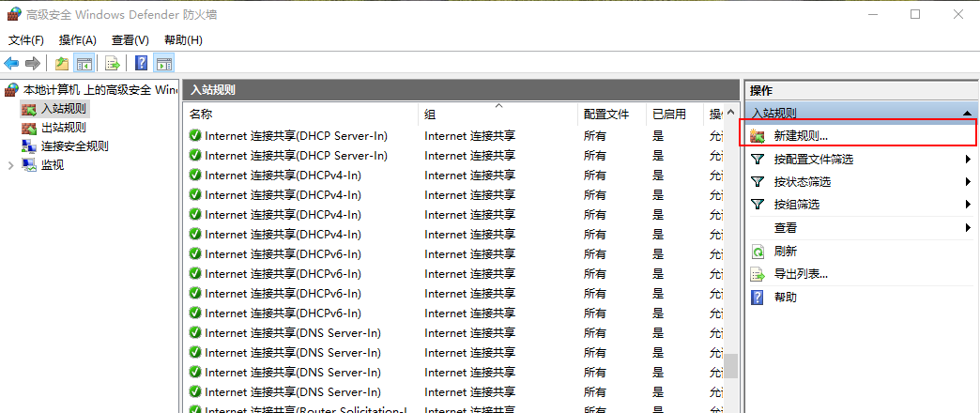Screen dimensions: 980x413
Task: Expand the 监视 tree node arrow
Action: tap(11, 165)
